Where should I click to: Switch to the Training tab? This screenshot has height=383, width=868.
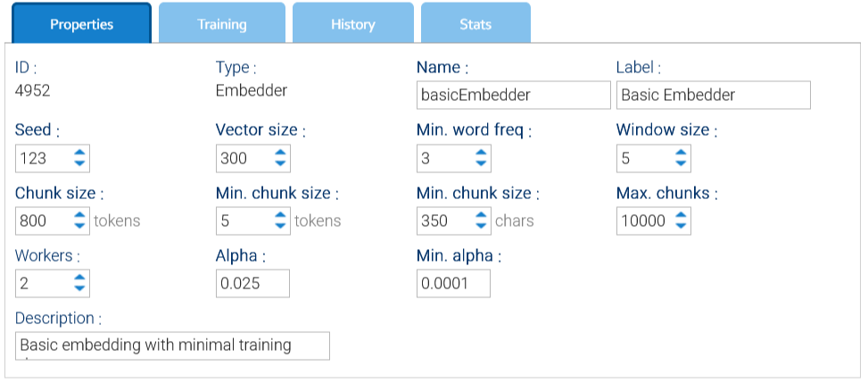click(222, 24)
